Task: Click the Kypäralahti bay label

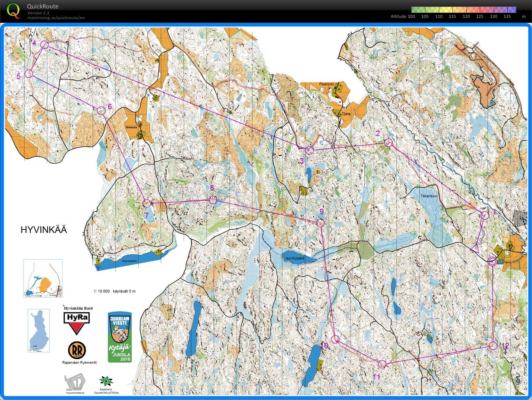Action: point(130,261)
